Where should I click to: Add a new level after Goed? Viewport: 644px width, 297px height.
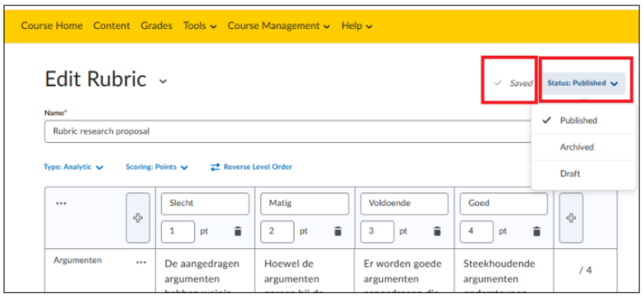coord(571,218)
